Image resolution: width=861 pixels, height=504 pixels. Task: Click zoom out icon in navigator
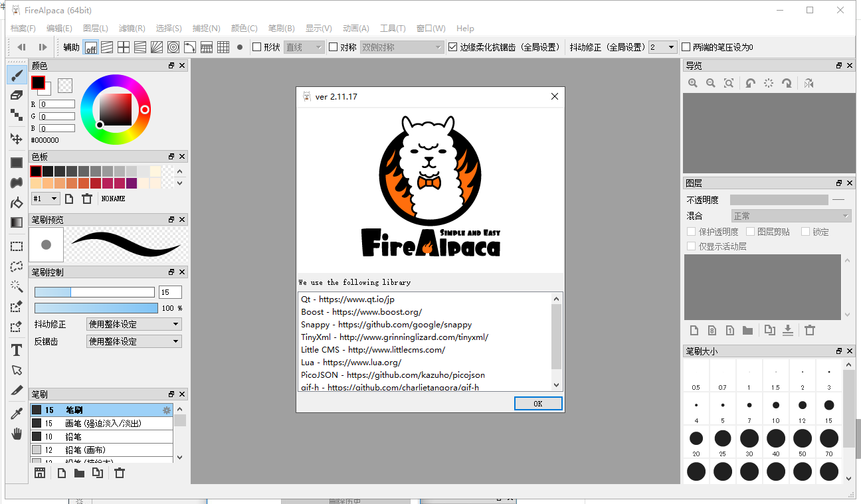711,83
